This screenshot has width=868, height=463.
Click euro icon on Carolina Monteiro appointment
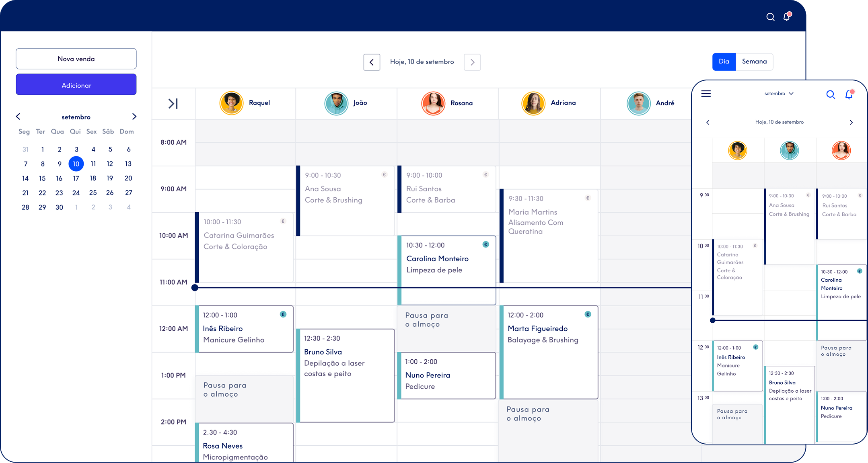[485, 244]
